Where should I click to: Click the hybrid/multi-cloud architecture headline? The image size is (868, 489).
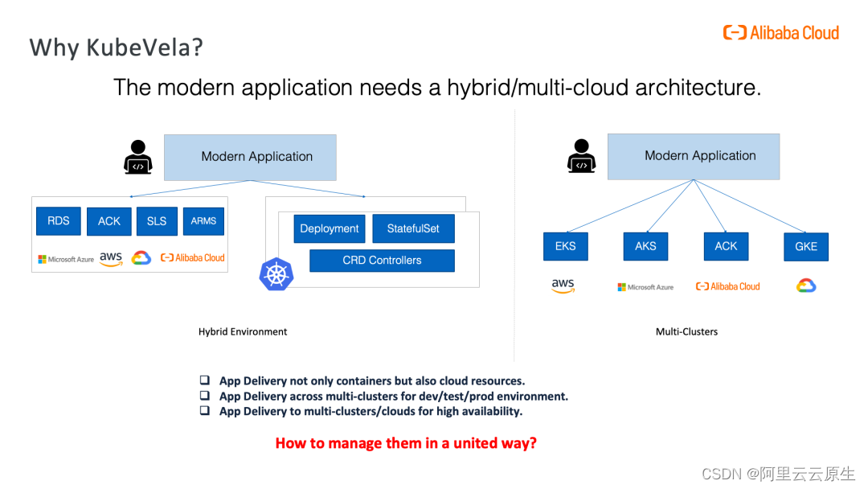click(437, 88)
